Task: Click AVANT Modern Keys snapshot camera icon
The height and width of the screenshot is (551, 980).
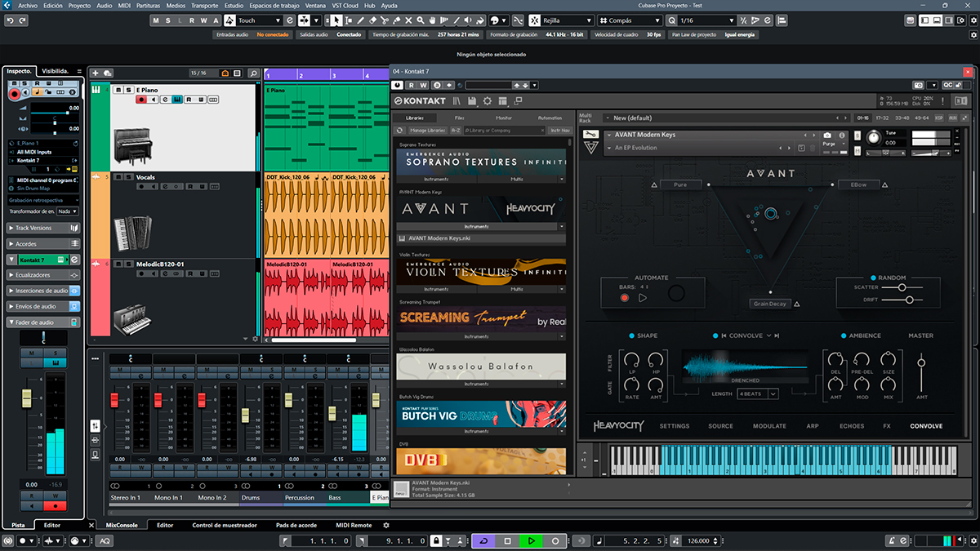Action: pos(827,135)
